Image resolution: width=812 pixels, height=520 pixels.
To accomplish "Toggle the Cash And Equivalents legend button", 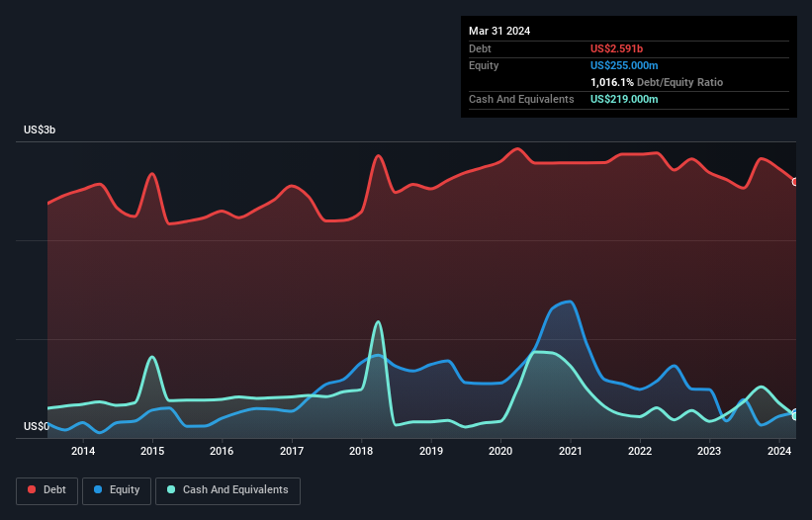I will [x=227, y=490].
